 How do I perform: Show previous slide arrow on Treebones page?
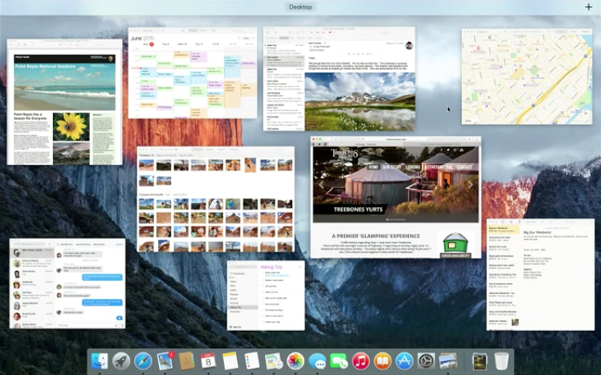321,185
